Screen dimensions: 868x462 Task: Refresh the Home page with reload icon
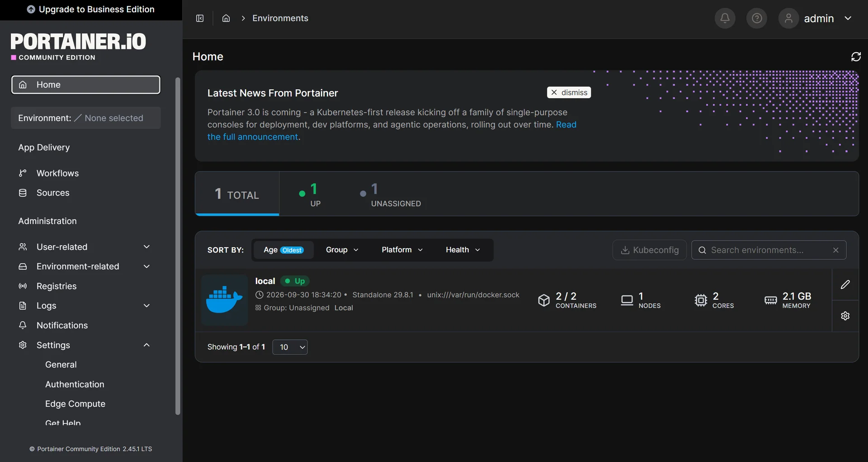point(856,57)
